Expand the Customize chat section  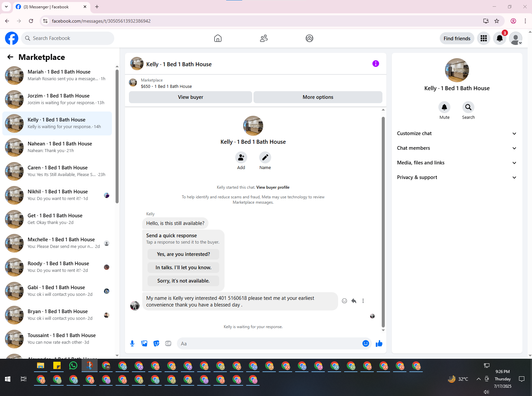pos(457,133)
